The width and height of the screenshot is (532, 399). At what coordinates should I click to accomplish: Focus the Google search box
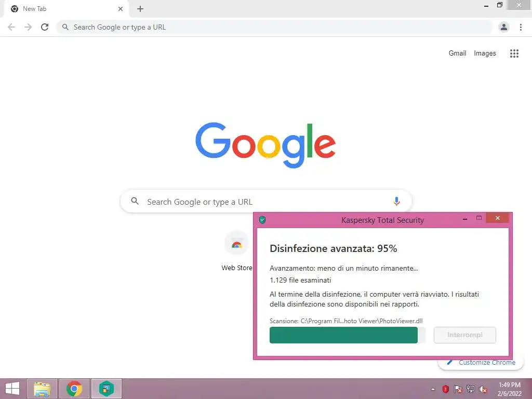(267, 201)
